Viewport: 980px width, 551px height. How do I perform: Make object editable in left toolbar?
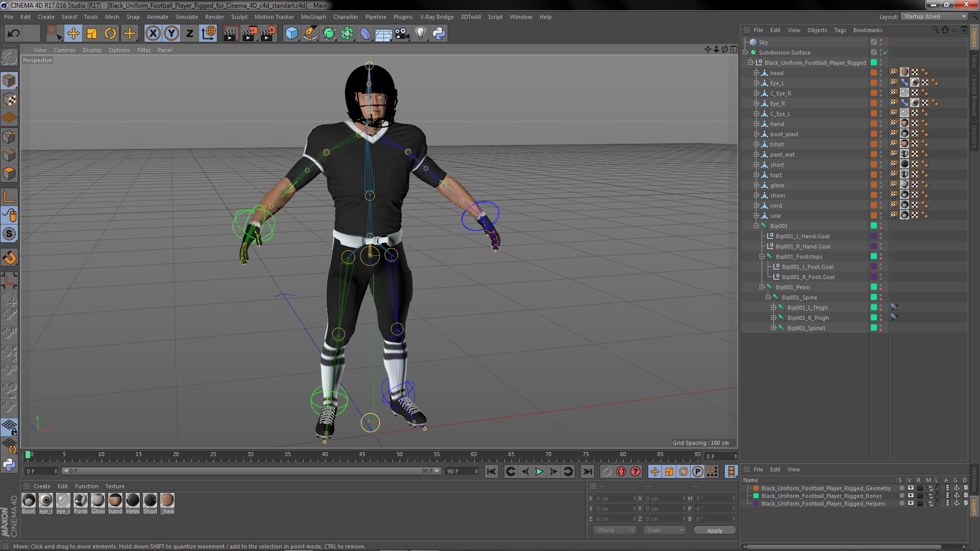(x=9, y=58)
